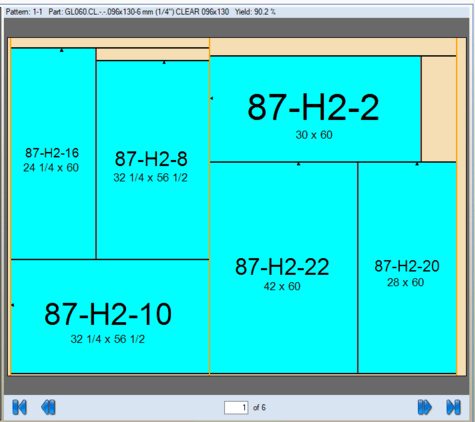Select glass piece 87-H2-8
Screen dimensions: 475x422
tap(153, 160)
